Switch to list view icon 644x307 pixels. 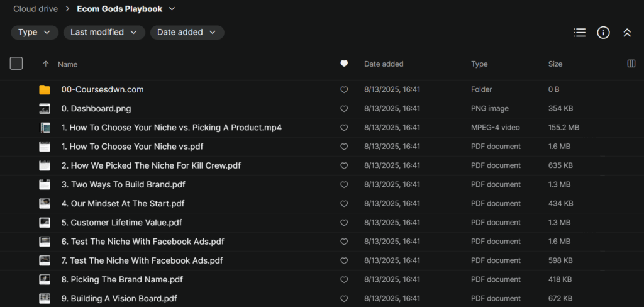[x=579, y=33]
